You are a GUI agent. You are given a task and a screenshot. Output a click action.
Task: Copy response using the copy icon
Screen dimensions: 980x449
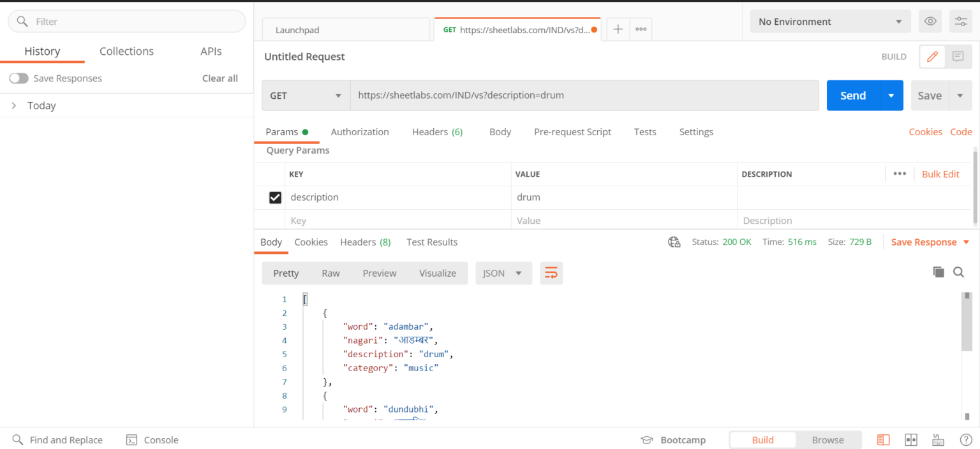tap(938, 272)
